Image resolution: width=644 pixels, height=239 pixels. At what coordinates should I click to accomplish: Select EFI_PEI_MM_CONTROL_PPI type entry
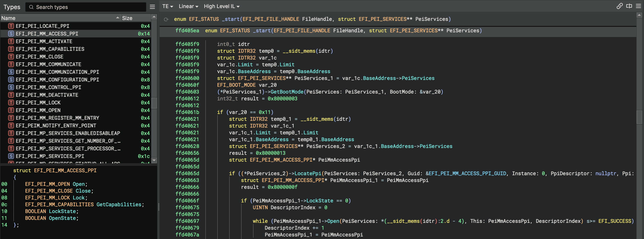pos(48,87)
